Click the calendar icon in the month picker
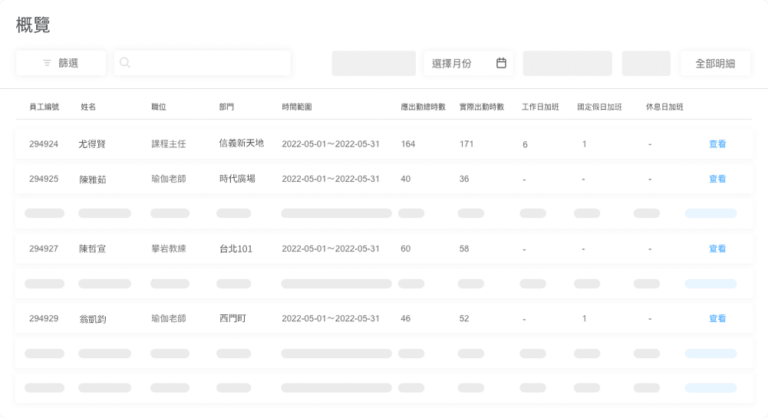The height and width of the screenshot is (418, 768). (501, 63)
